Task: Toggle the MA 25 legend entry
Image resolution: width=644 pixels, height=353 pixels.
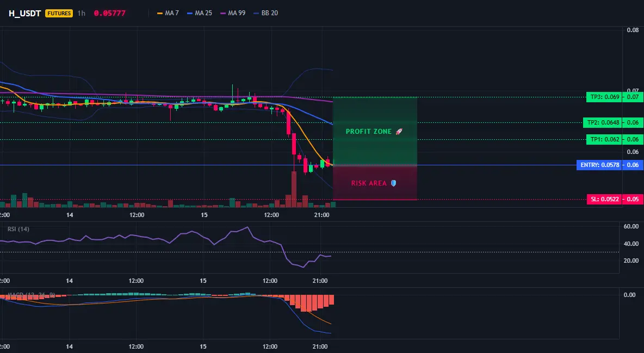Action: coord(200,13)
